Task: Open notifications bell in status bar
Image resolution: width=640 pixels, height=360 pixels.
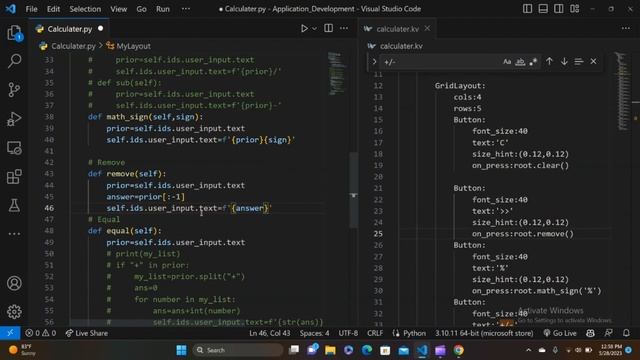Action: (x=626, y=333)
